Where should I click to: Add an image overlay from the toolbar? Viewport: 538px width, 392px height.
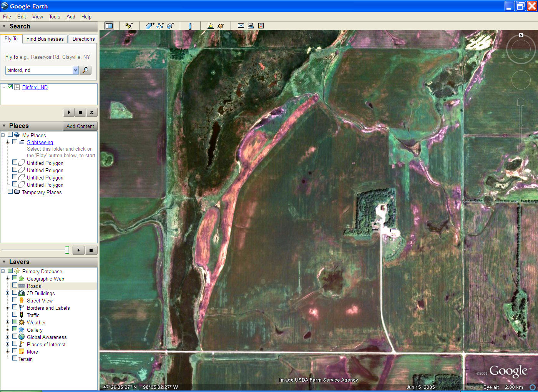[170, 26]
